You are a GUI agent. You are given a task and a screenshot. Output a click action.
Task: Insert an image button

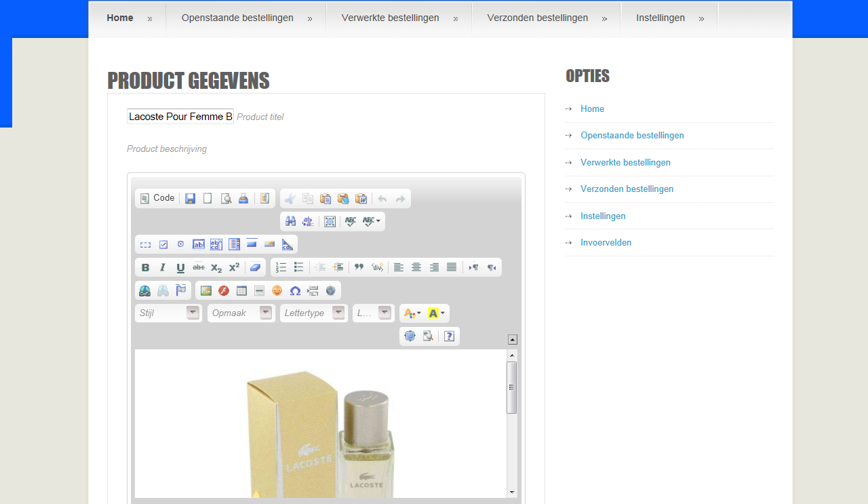(x=269, y=244)
